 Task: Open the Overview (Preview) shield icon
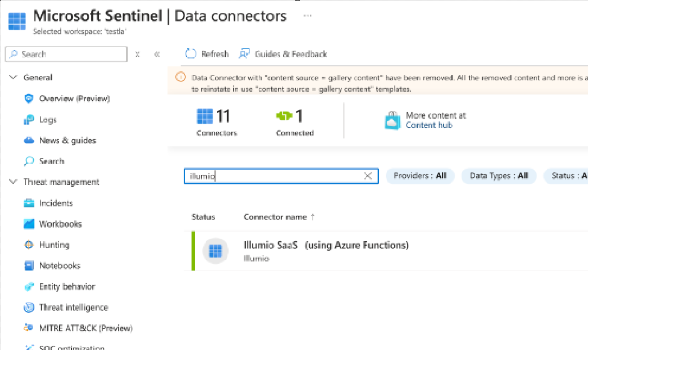[29, 99]
